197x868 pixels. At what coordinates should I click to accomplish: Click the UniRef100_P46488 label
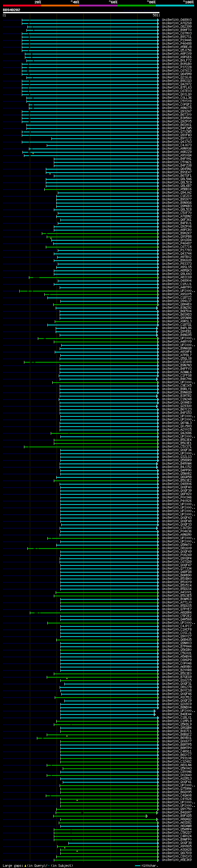coord(176,43)
